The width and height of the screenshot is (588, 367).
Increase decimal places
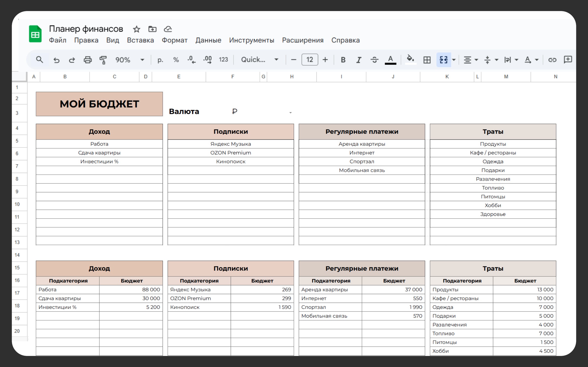point(207,60)
